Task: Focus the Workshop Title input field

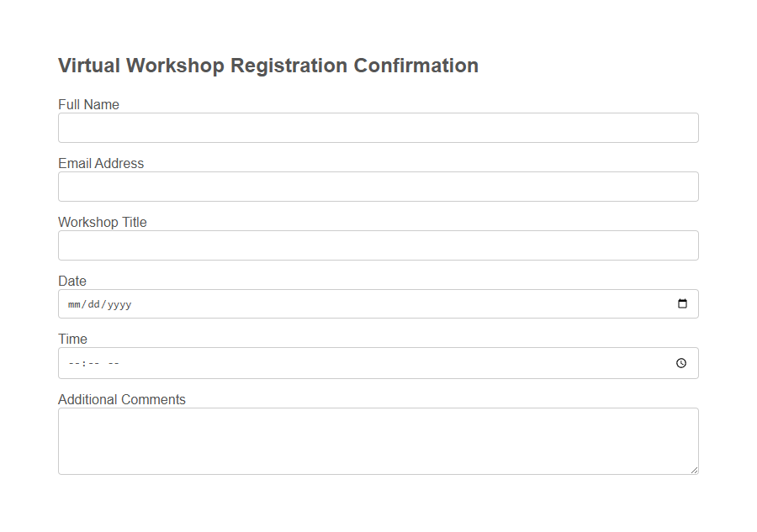Action: click(x=378, y=245)
